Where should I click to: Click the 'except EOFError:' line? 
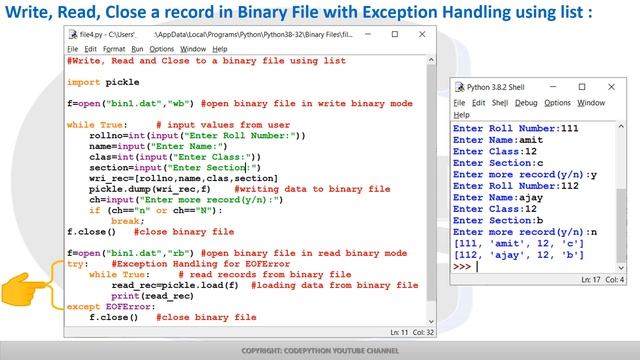[111, 307]
